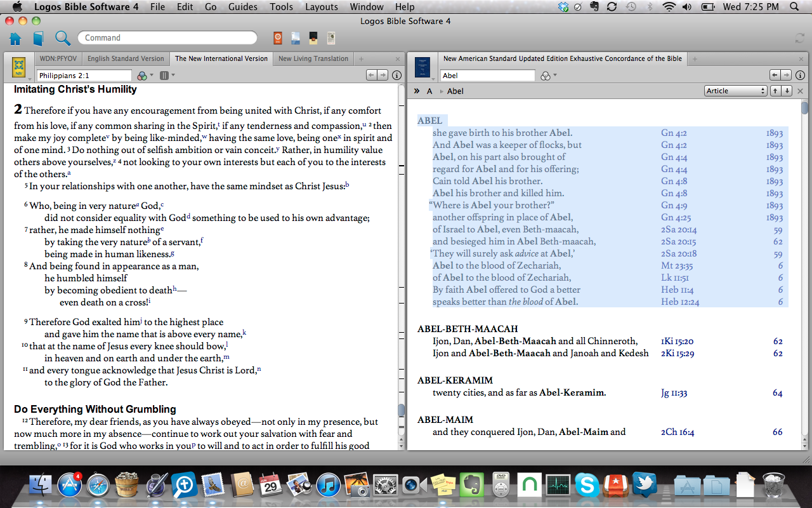Viewport: 812px width, 508px height.
Task: Open the light blue book shortcut in toolbar
Action: point(296,38)
